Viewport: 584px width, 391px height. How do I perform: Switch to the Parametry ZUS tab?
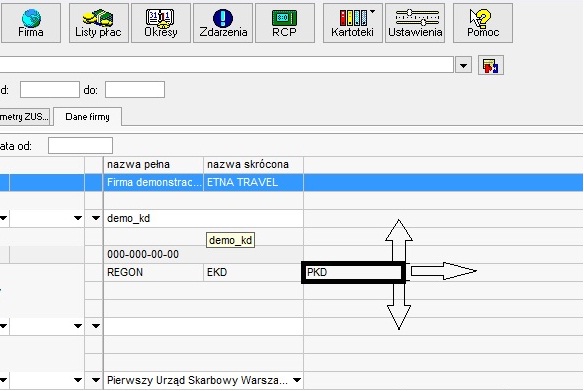coord(25,117)
